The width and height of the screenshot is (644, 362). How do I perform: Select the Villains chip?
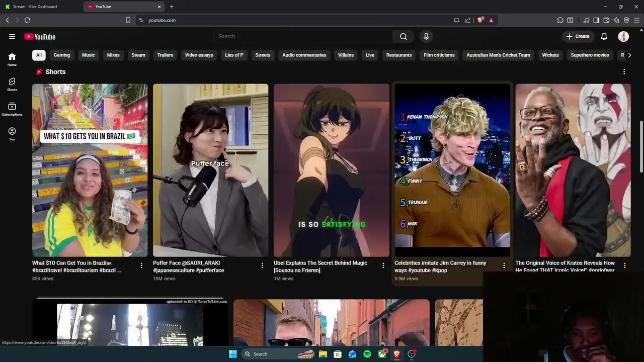pos(346,55)
